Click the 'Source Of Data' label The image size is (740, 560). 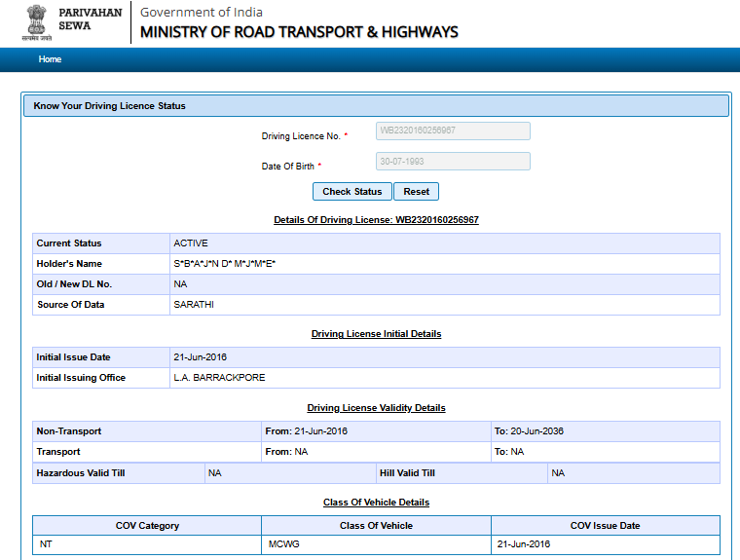coord(71,305)
